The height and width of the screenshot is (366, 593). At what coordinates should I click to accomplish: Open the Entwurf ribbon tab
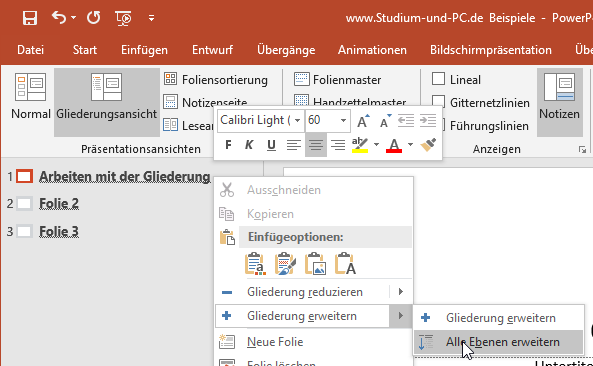tap(212, 50)
